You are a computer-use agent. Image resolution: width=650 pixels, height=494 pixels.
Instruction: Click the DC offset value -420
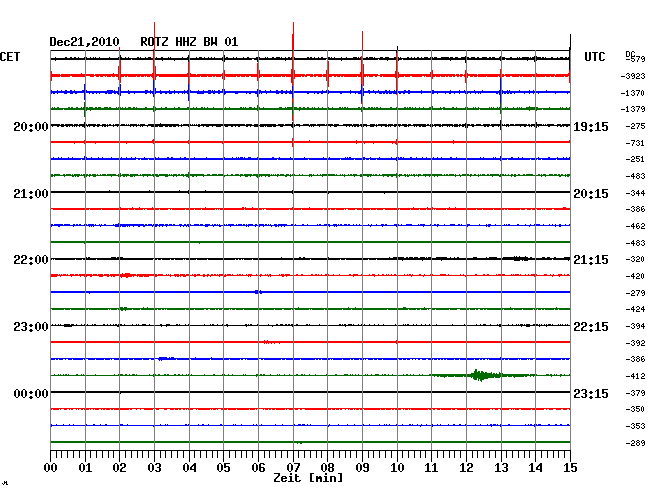(635, 276)
